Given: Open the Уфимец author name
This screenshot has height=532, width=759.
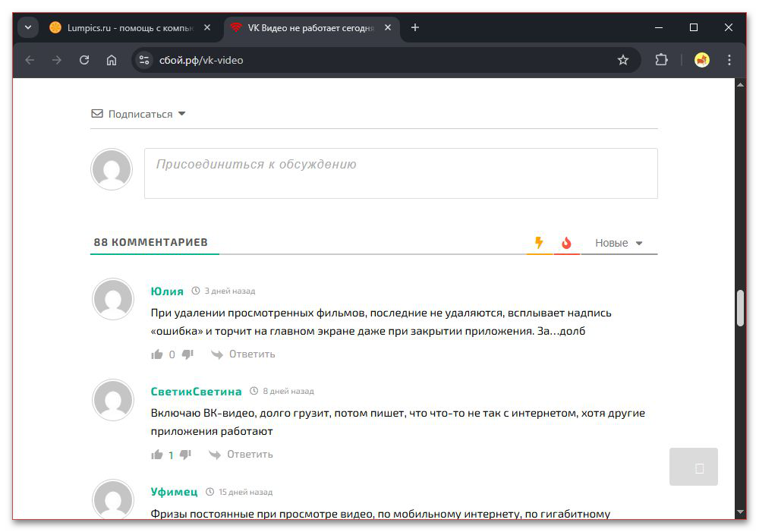Looking at the screenshot, I should [x=175, y=492].
